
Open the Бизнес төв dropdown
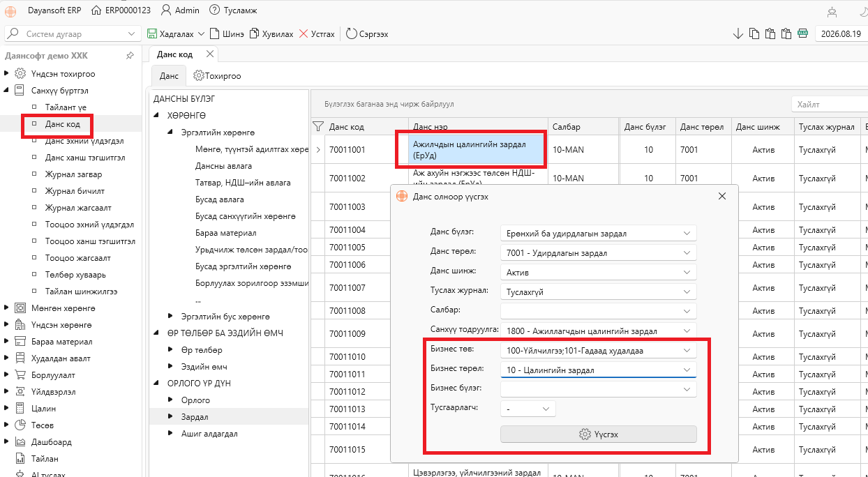pyautogui.click(x=599, y=350)
